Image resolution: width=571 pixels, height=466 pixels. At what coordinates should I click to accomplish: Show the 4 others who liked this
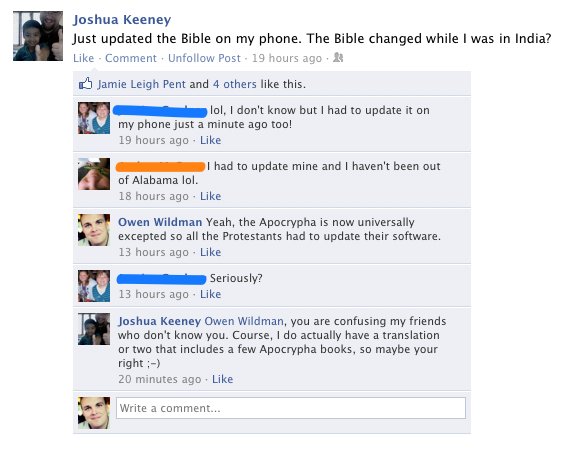tap(235, 84)
